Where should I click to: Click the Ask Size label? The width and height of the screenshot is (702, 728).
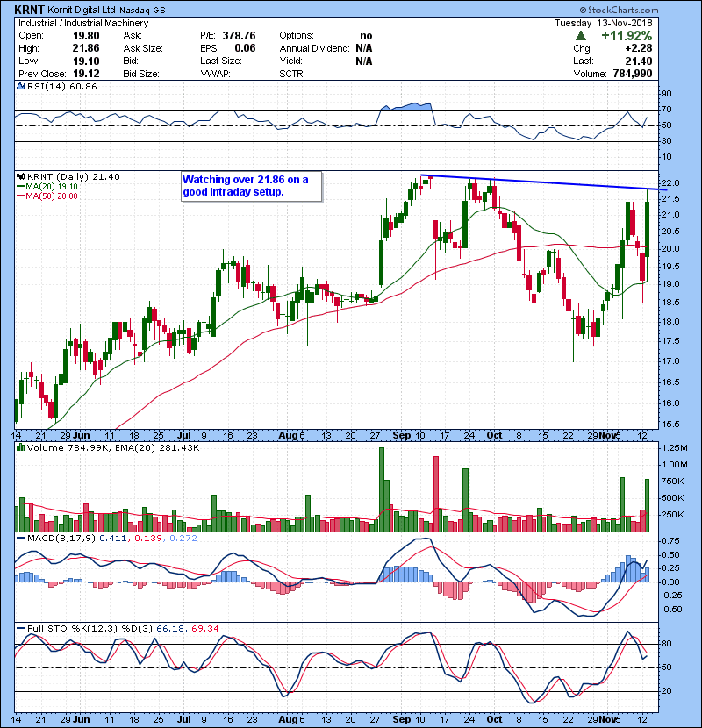point(143,48)
